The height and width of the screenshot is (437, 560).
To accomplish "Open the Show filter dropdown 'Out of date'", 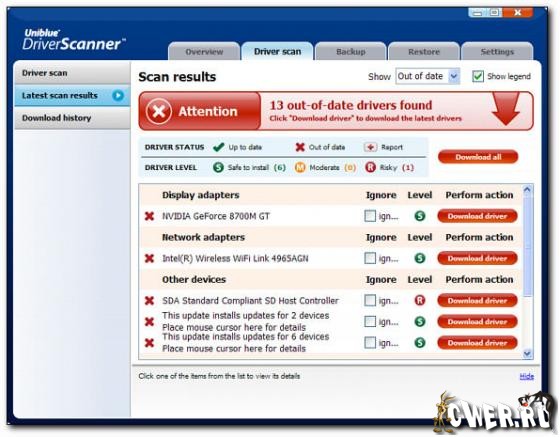I will [x=428, y=76].
